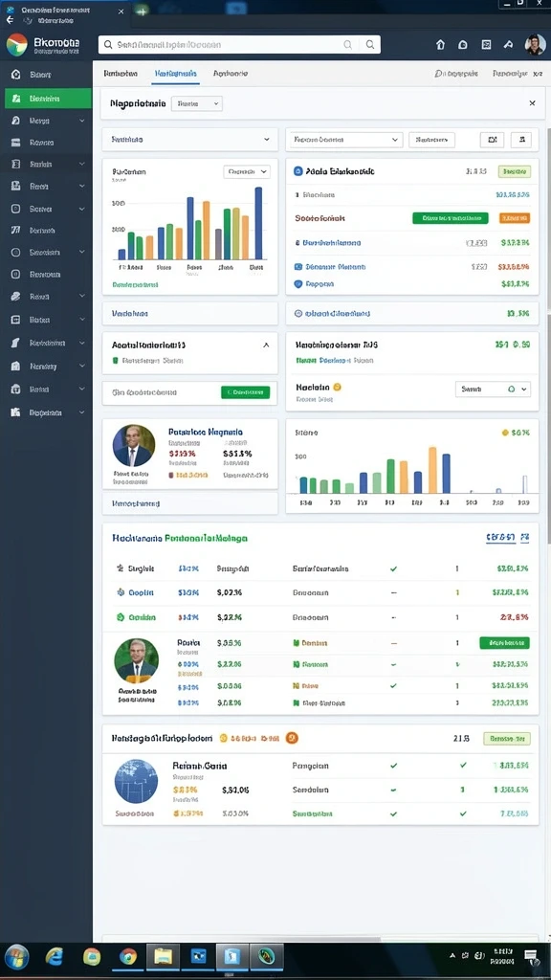
Task: Click the search input field in the header
Action: [x=227, y=44]
